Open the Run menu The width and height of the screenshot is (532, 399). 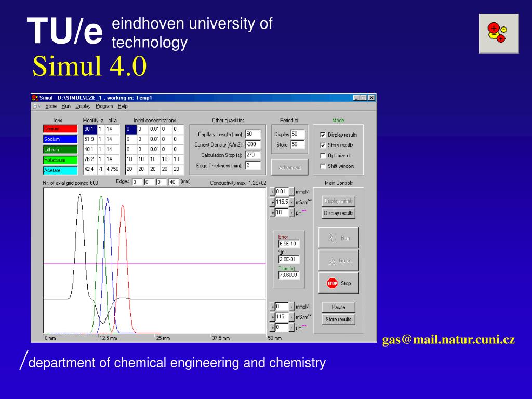point(66,106)
